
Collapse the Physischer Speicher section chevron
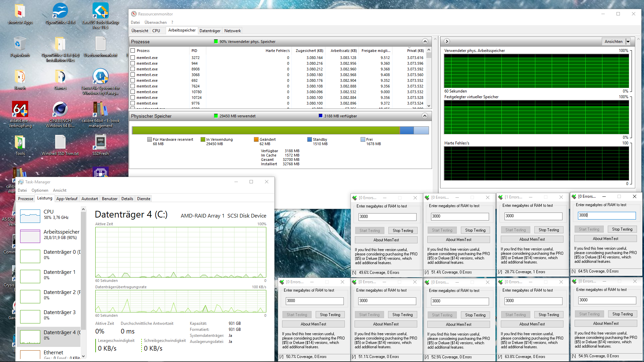coord(425,116)
